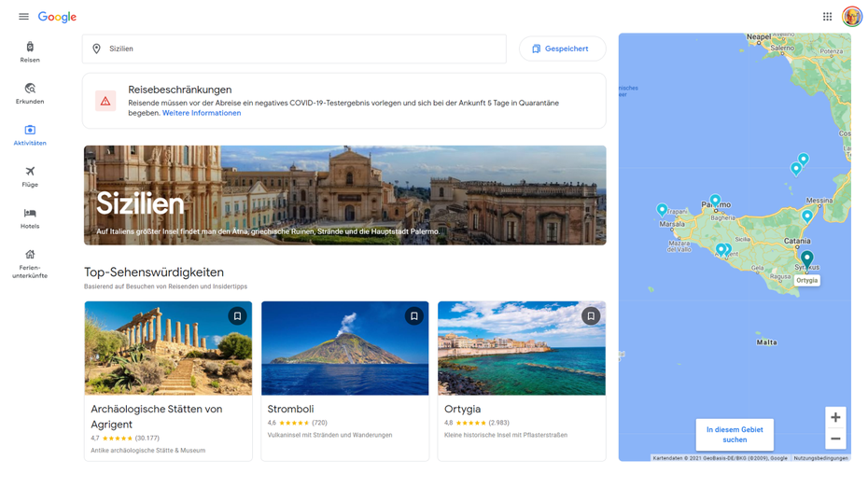The image size is (868, 488).
Task: Open the Google apps grid
Action: pyautogui.click(x=827, y=17)
